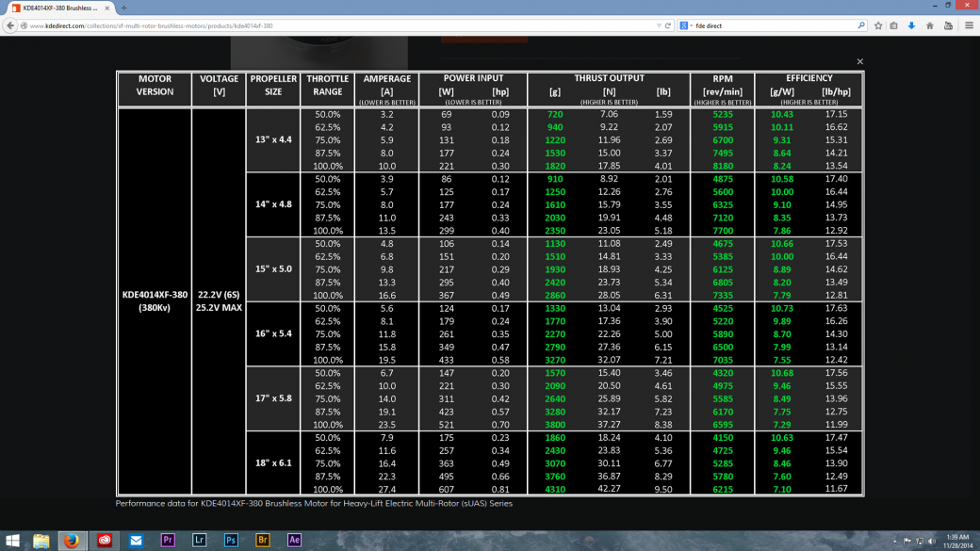Click the 'Performance data for KDE4014XF-380' caption
Screen dimensions: 980x551
[314, 503]
